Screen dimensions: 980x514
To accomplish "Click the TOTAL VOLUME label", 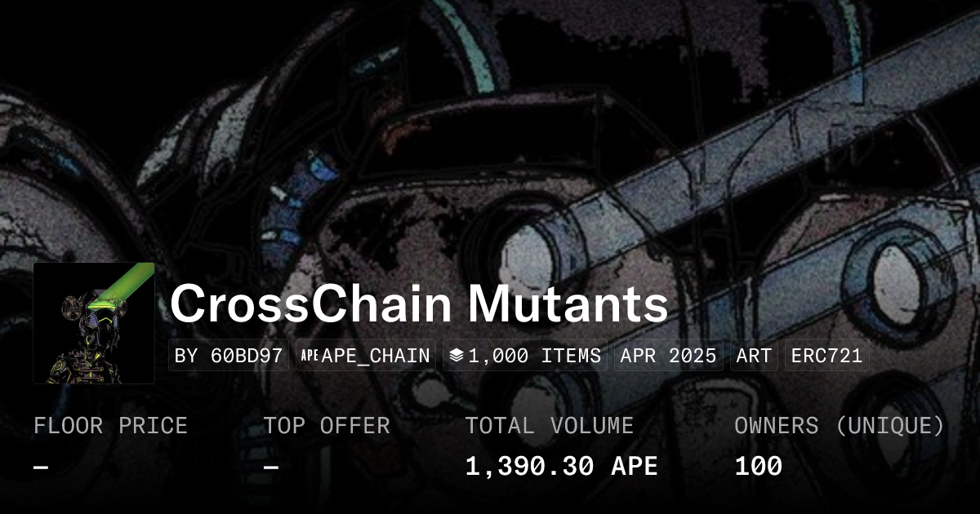I will coord(549,426).
